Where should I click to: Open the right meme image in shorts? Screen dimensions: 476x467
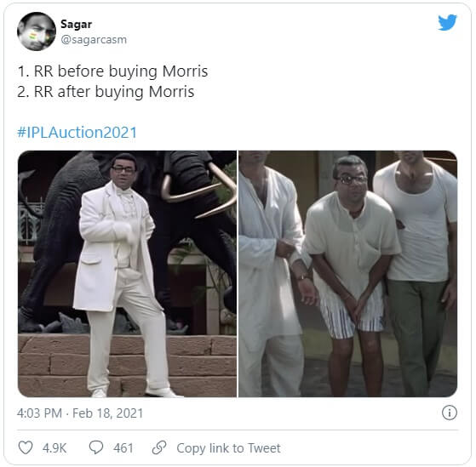click(x=348, y=274)
